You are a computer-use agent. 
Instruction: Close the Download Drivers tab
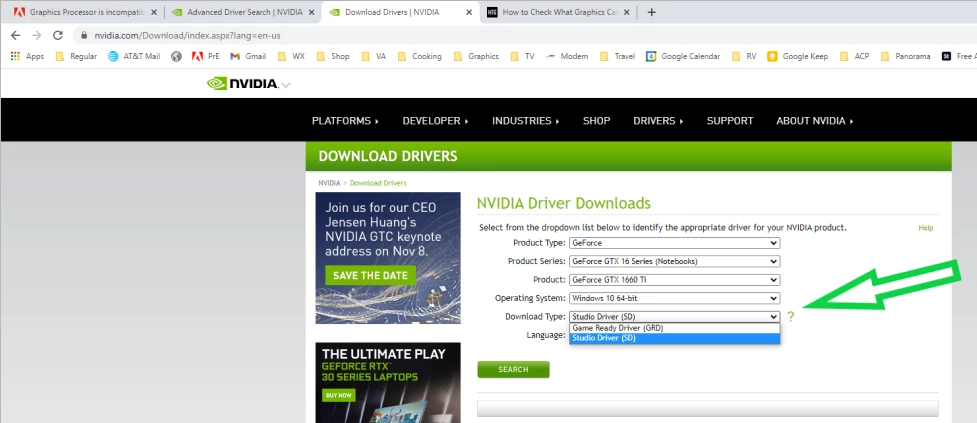coord(469,12)
